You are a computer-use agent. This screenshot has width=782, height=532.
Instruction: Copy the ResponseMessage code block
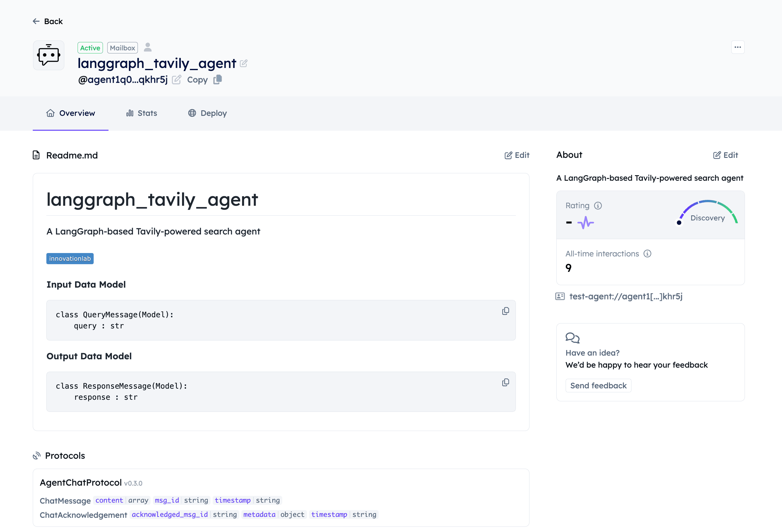pos(505,382)
